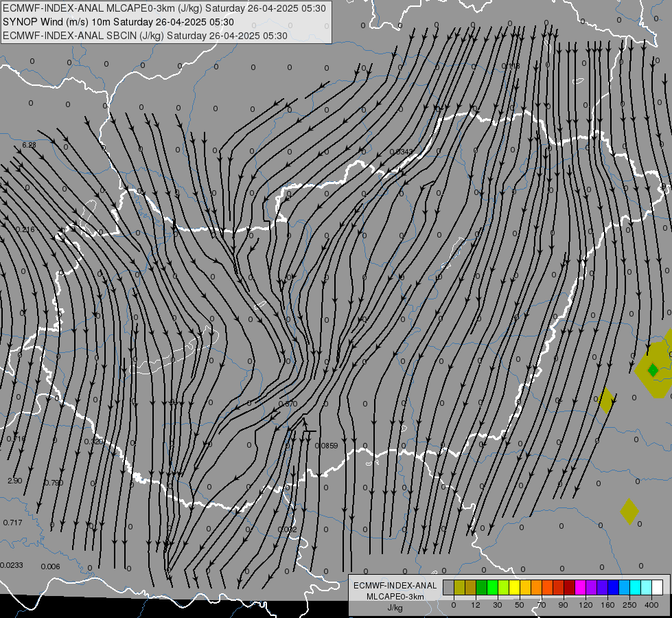672x618 pixels.
Task: Click the 0.0859 value on the map
Action: 326,446
